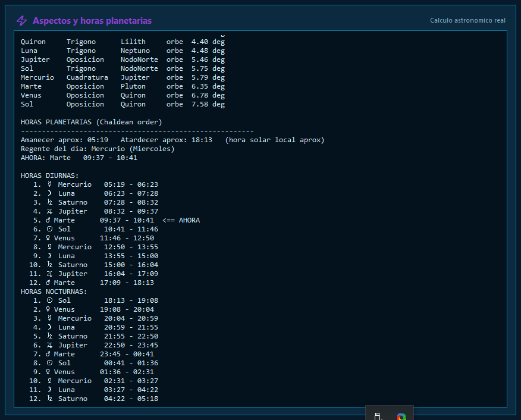Click the 'Calculo astronomico real' label

pos(467,20)
